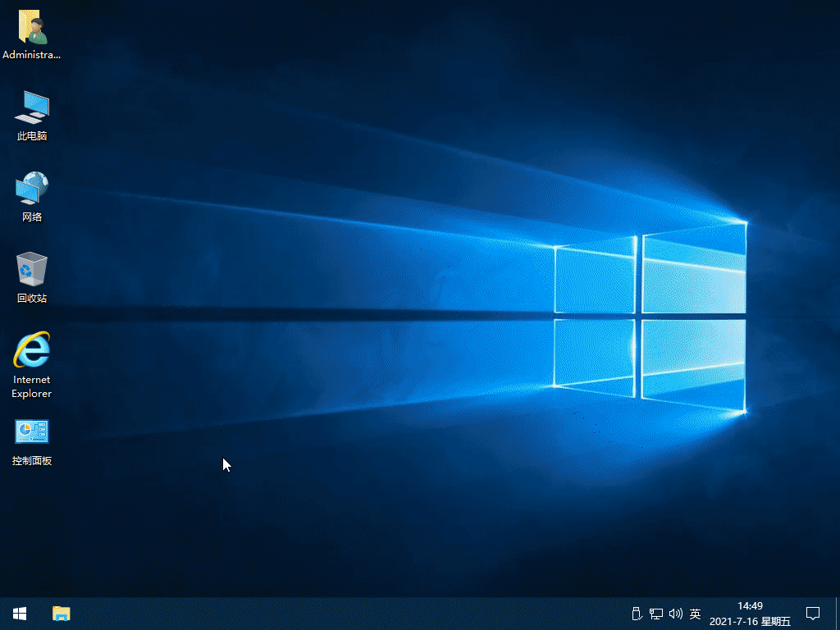Open the volume speaker tray icon
The width and height of the screenshot is (840, 630).
coord(676,614)
